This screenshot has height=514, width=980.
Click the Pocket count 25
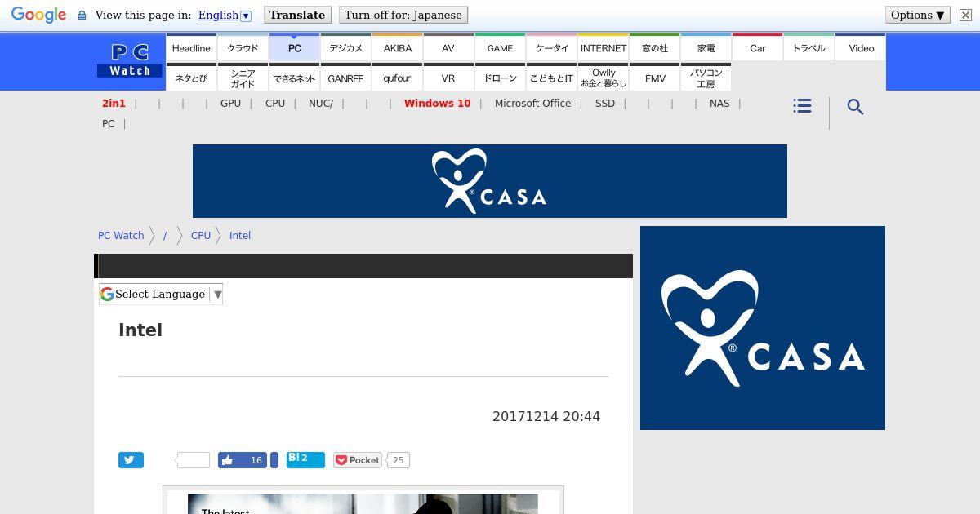tap(398, 460)
